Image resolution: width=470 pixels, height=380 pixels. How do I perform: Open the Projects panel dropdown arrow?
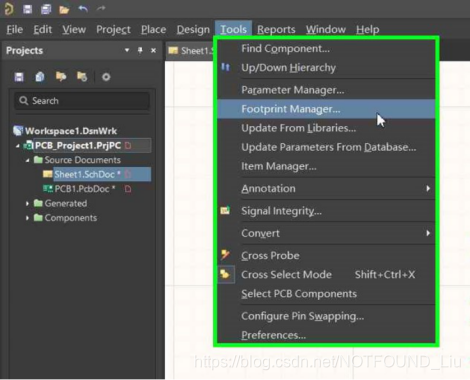point(127,50)
